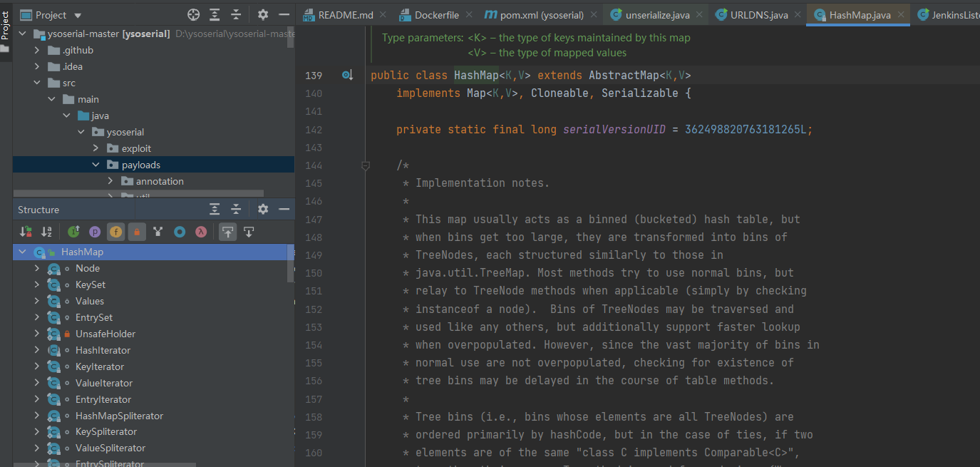Close the README.md tab
The width and height of the screenshot is (980, 467).
(383, 14)
